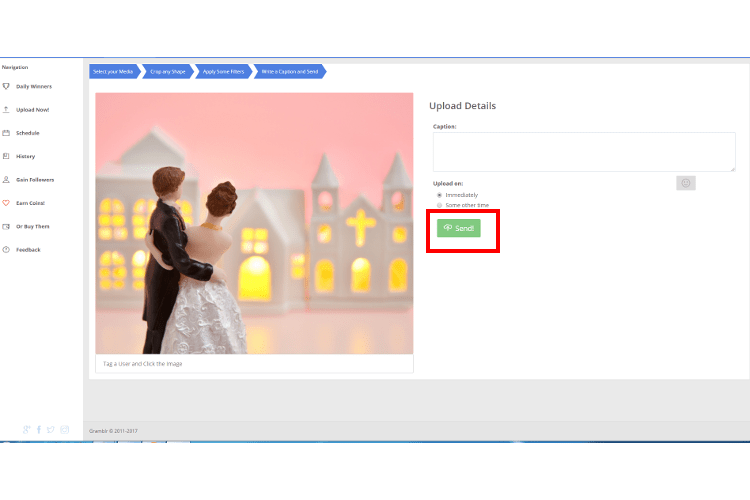Click the wedding figurine photo to tag a user
This screenshot has width=750, height=500.
254,223
